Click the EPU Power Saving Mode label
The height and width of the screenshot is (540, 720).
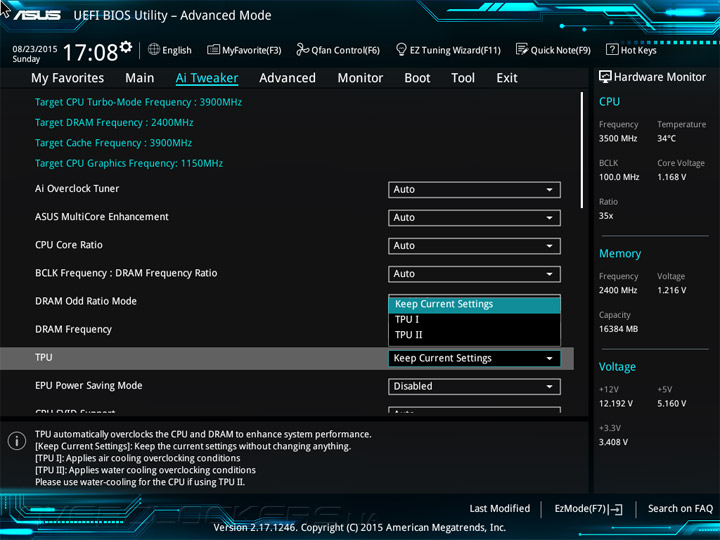[89, 386]
